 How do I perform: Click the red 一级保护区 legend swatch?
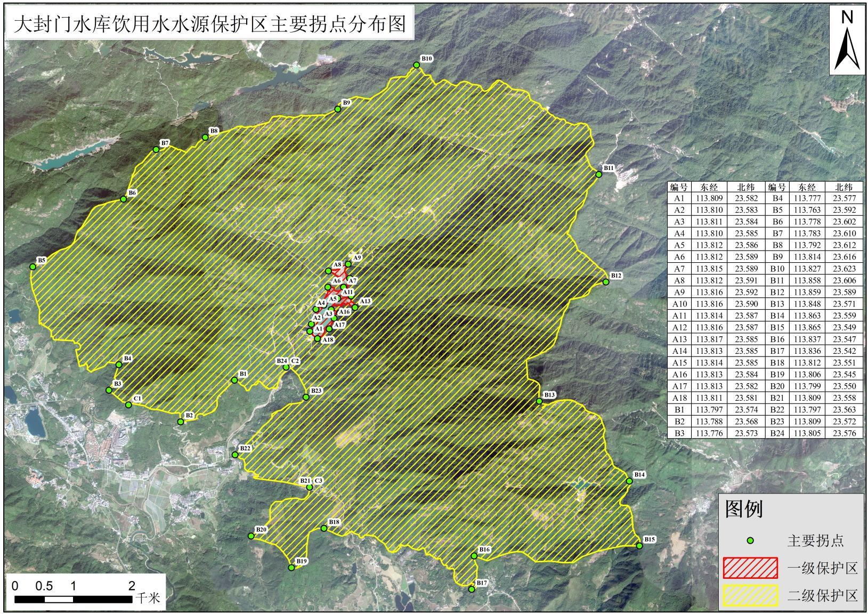[x=750, y=568]
